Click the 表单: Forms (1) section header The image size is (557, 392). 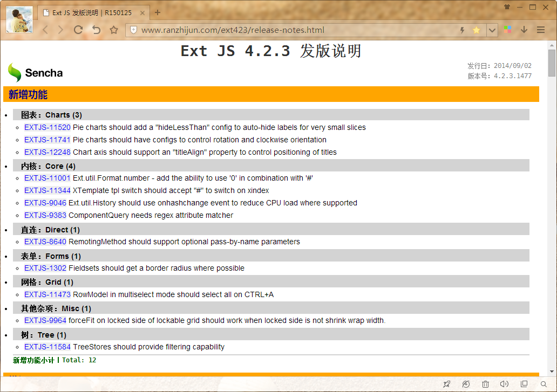tap(271, 256)
